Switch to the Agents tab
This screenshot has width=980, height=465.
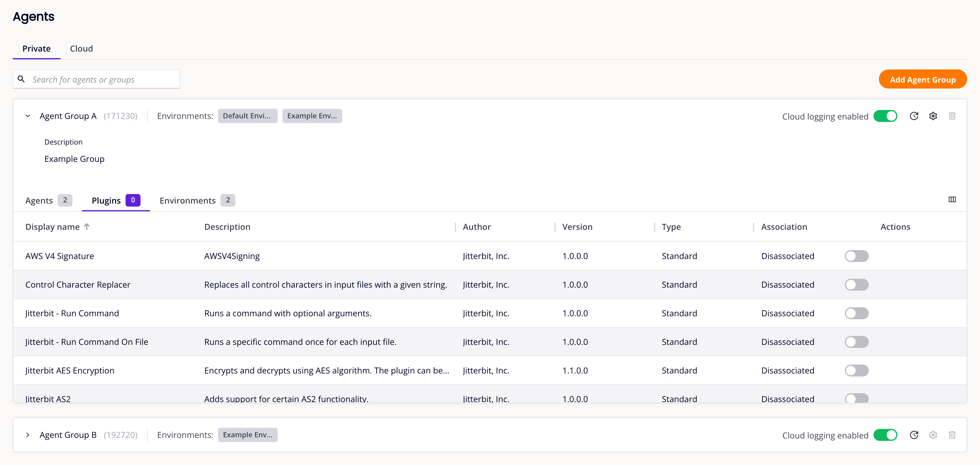[x=39, y=200]
